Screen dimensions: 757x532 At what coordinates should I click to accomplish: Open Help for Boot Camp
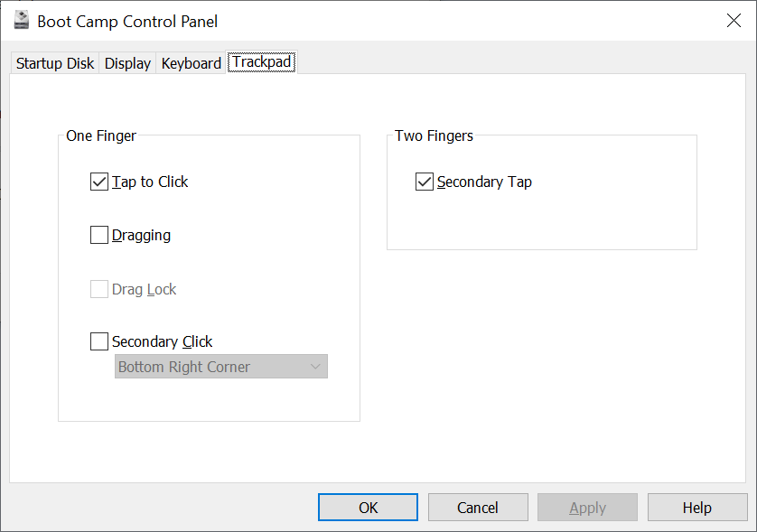697,508
